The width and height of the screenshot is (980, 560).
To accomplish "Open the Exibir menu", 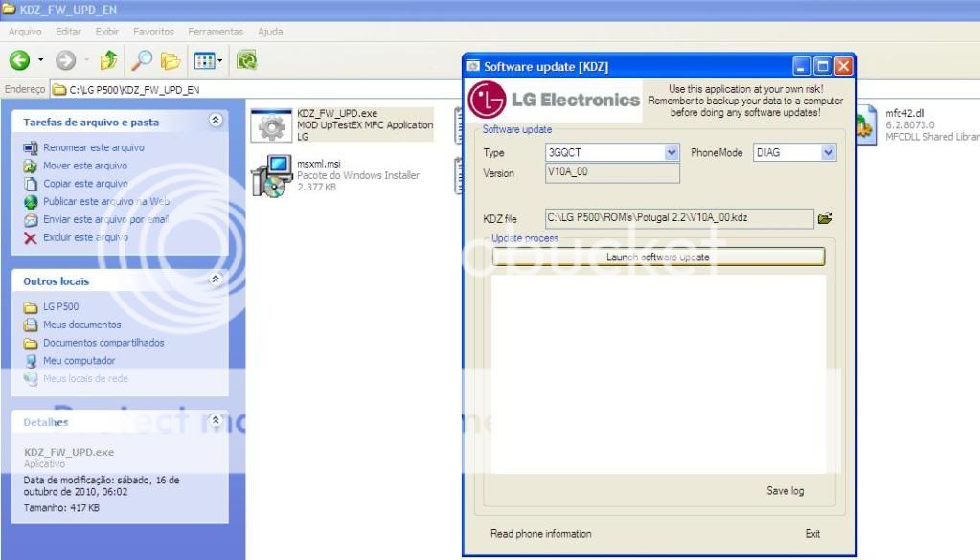I will [107, 32].
